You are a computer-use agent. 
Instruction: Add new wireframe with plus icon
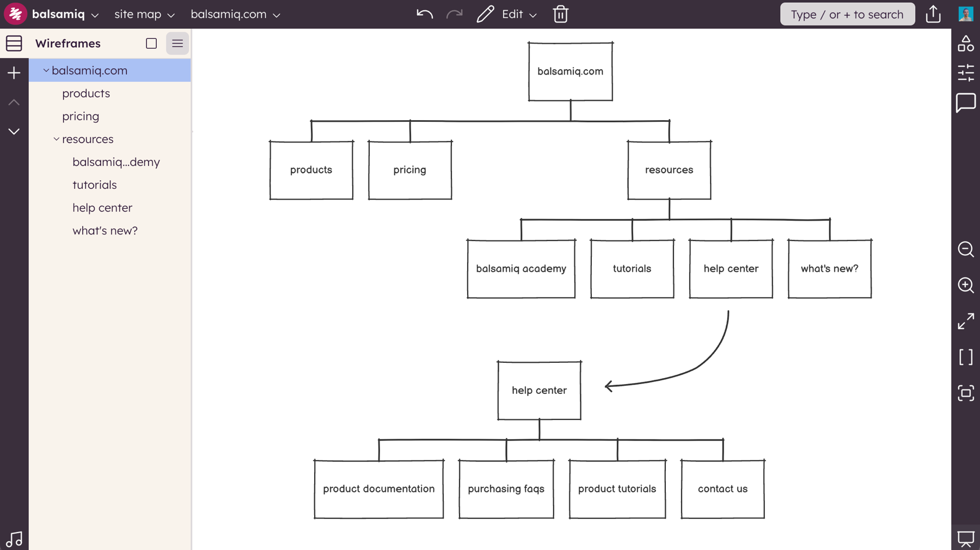(14, 73)
